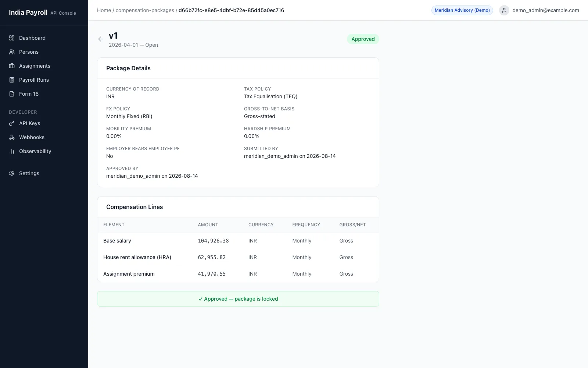
Task: Click the Observability bar chart icon
Action: [x=12, y=151]
